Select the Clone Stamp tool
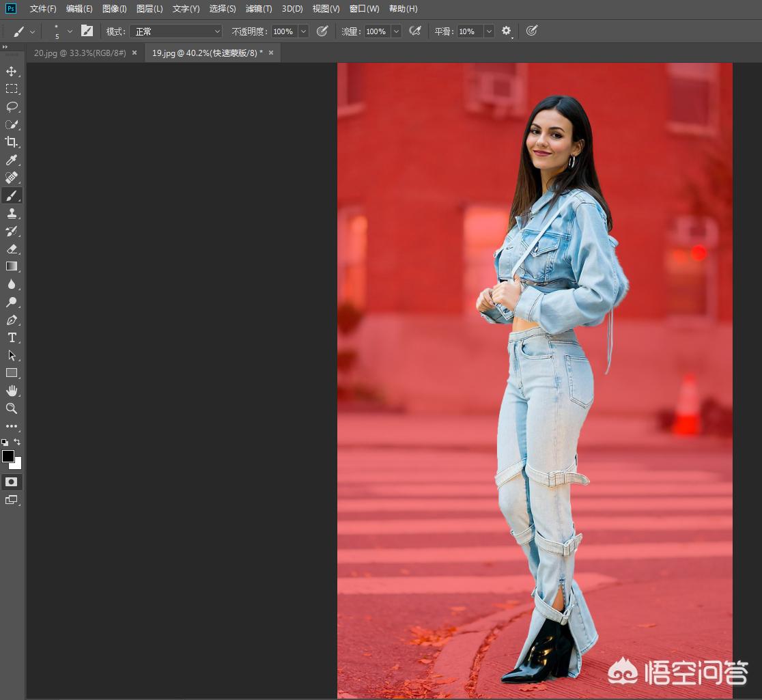Viewport: 762px width, 700px height. tap(12, 213)
